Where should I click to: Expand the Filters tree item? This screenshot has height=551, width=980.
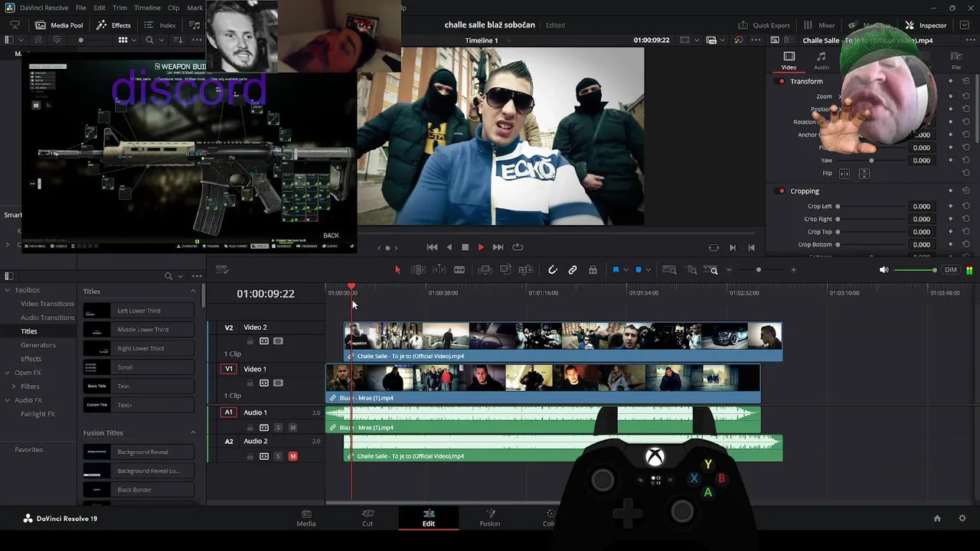click(14, 387)
